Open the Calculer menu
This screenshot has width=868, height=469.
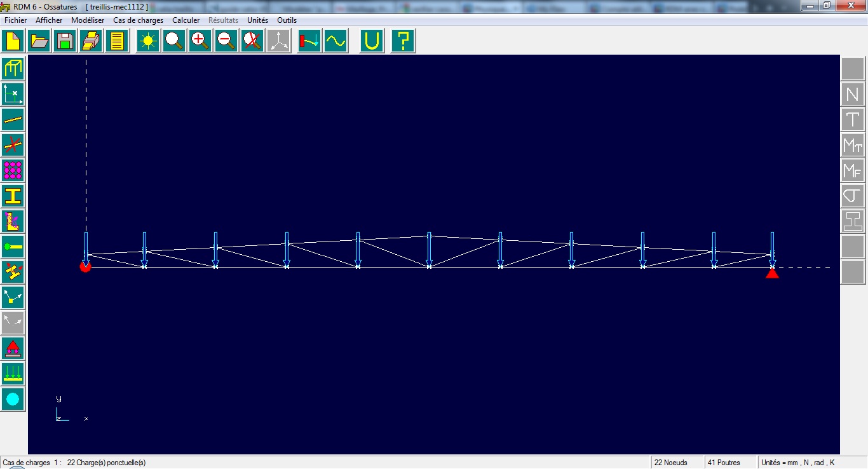pos(186,20)
